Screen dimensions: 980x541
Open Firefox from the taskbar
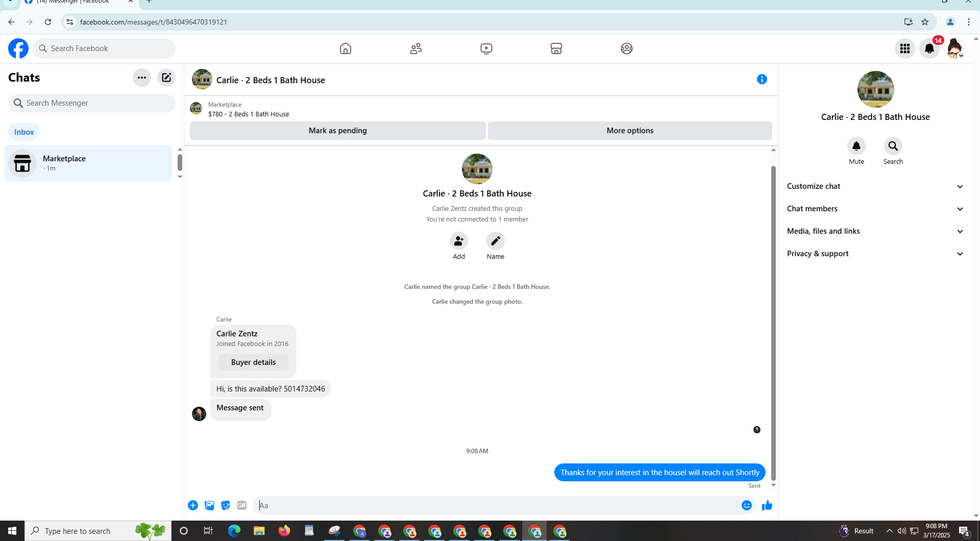[x=284, y=531]
